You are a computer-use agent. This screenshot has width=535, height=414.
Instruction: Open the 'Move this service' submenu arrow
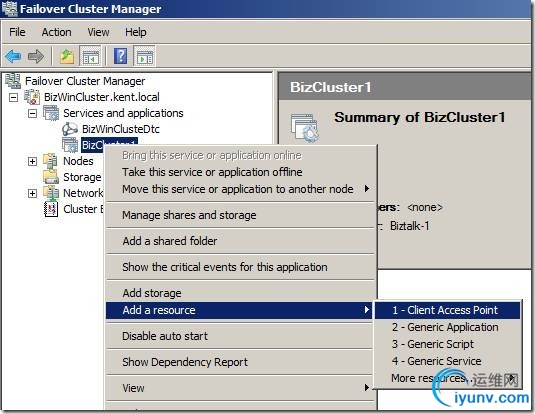pyautogui.click(x=367, y=188)
